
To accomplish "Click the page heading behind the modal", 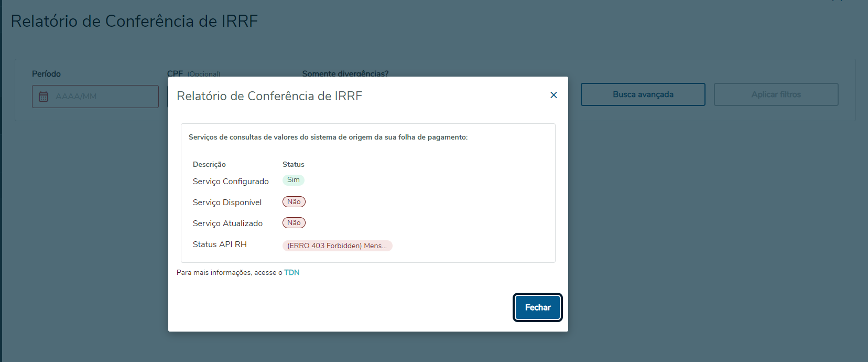I will (135, 21).
